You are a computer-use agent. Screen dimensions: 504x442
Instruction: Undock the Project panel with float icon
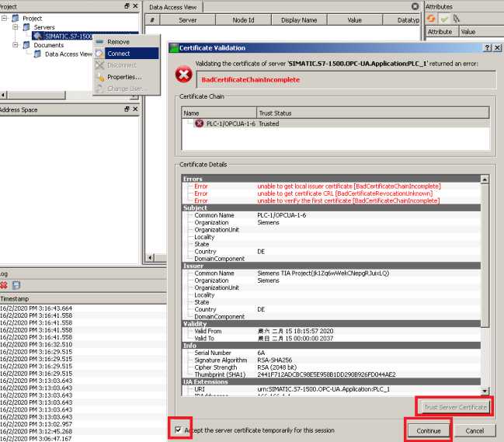click(127, 5)
